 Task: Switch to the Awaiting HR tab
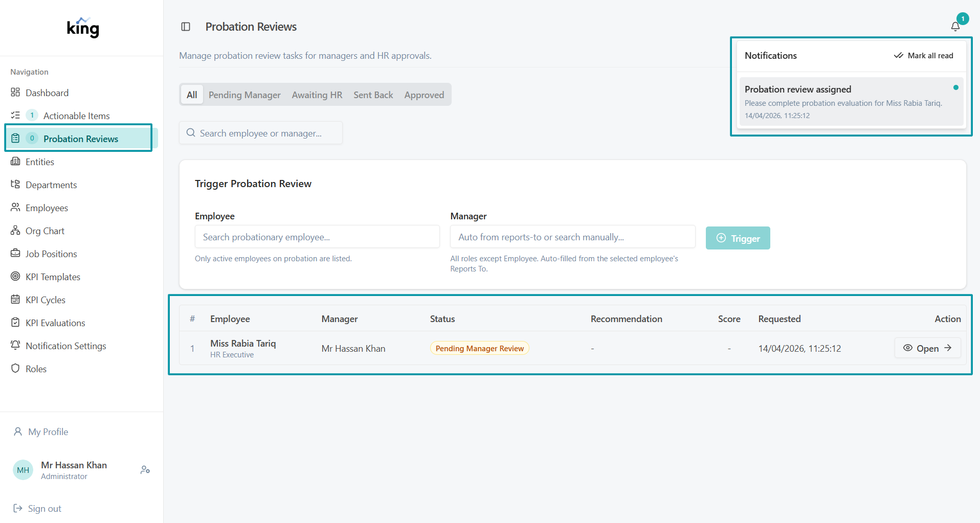pos(317,95)
